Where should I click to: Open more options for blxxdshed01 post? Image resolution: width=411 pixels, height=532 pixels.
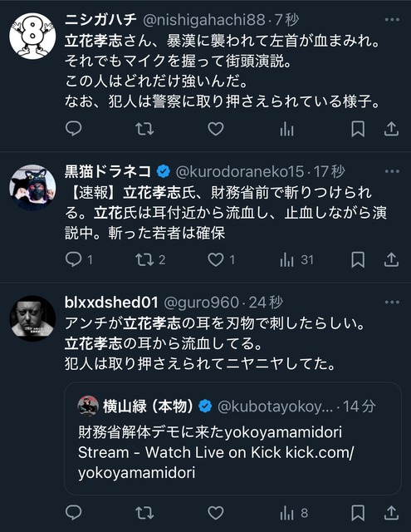coord(392,303)
